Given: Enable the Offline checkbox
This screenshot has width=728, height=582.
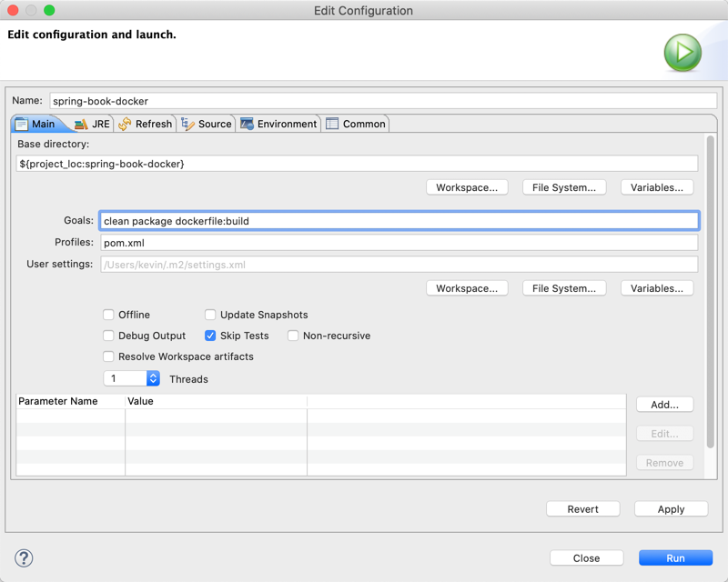Looking at the screenshot, I should tap(108, 315).
